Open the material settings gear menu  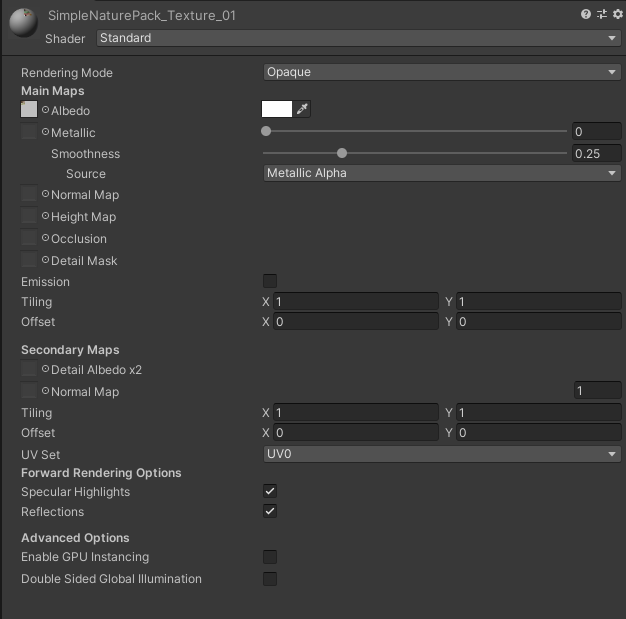(618, 14)
